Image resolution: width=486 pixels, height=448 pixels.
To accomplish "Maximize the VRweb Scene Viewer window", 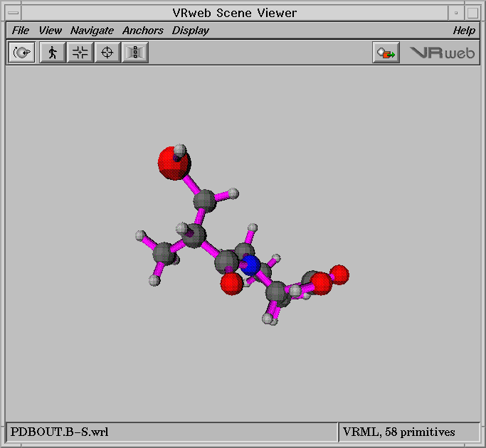I will click(472, 13).
